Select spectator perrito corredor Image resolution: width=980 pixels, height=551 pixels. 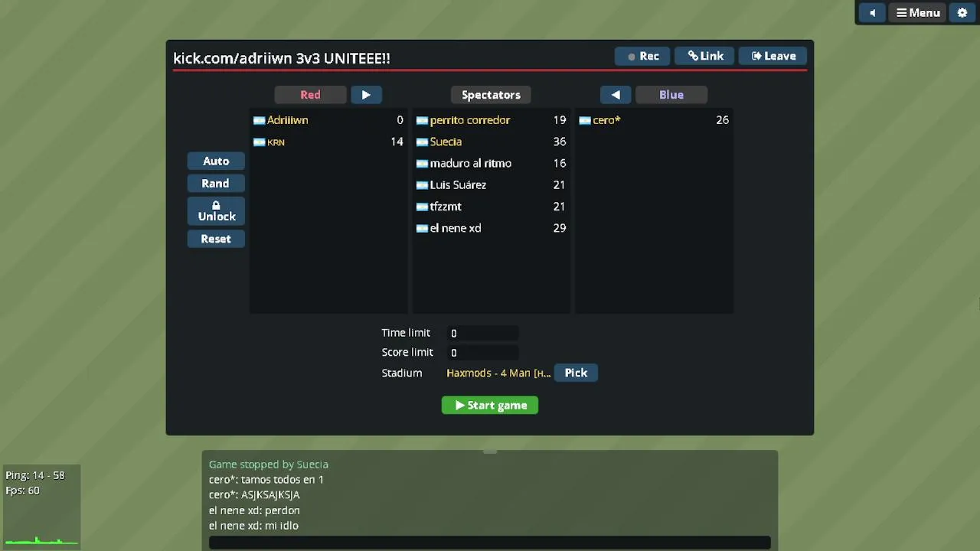pyautogui.click(x=491, y=120)
